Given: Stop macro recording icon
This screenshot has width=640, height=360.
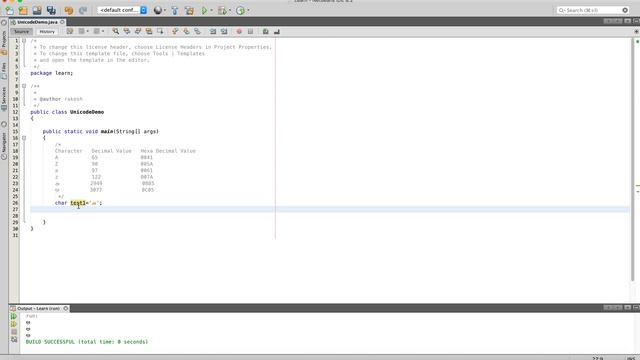Looking at the screenshot, I should coord(250,31).
